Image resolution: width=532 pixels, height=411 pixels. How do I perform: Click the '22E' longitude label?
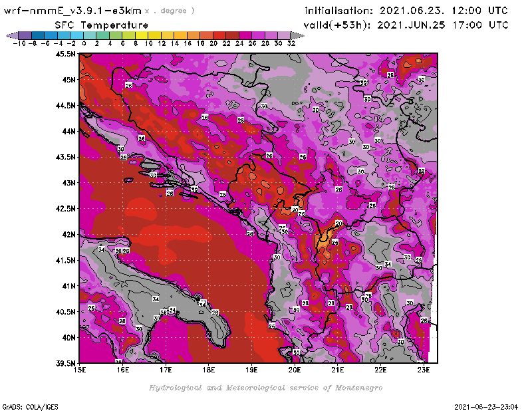380,370
